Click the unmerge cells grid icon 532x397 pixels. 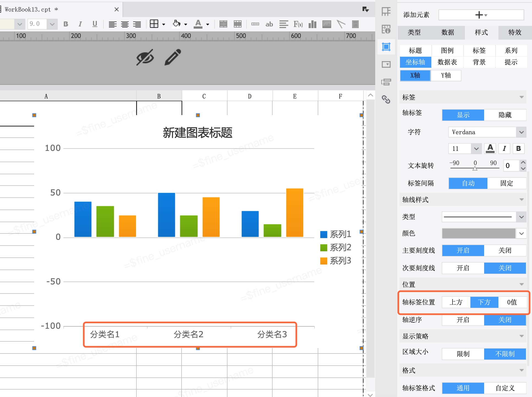point(238,24)
